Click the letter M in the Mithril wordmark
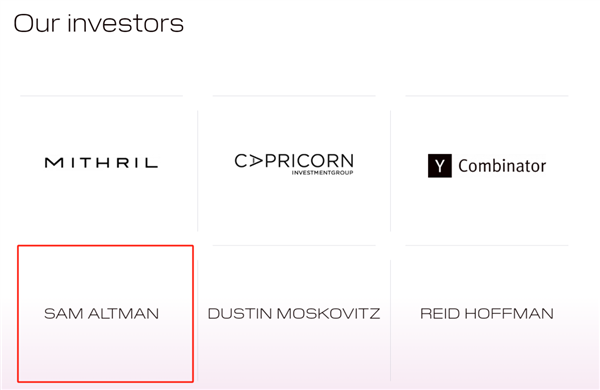 pos(54,163)
